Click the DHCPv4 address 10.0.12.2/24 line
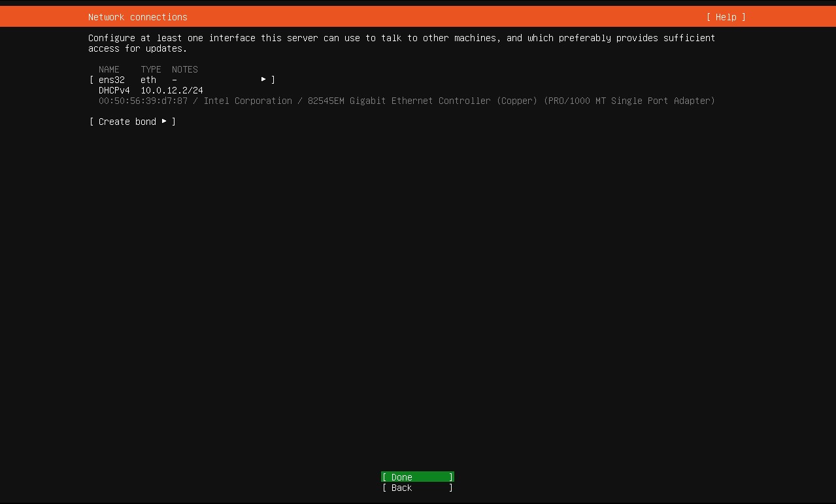Viewport: 836px width, 504px height. coord(150,90)
